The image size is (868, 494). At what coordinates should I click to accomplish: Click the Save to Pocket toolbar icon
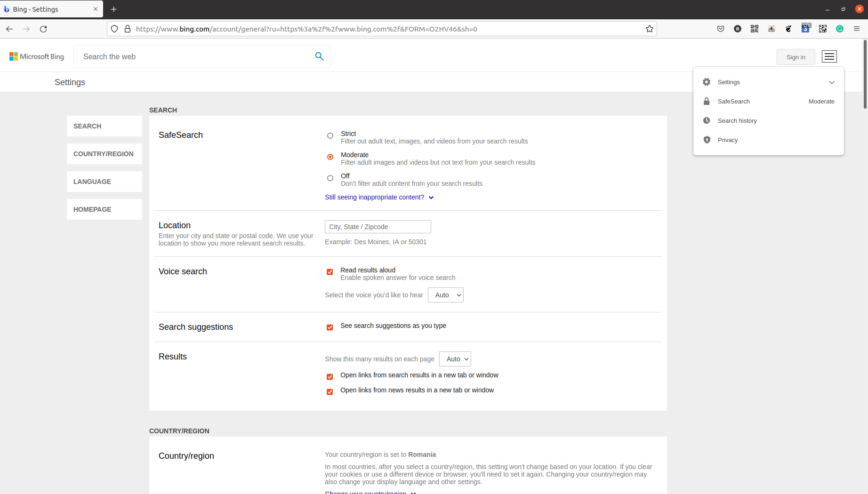(720, 29)
